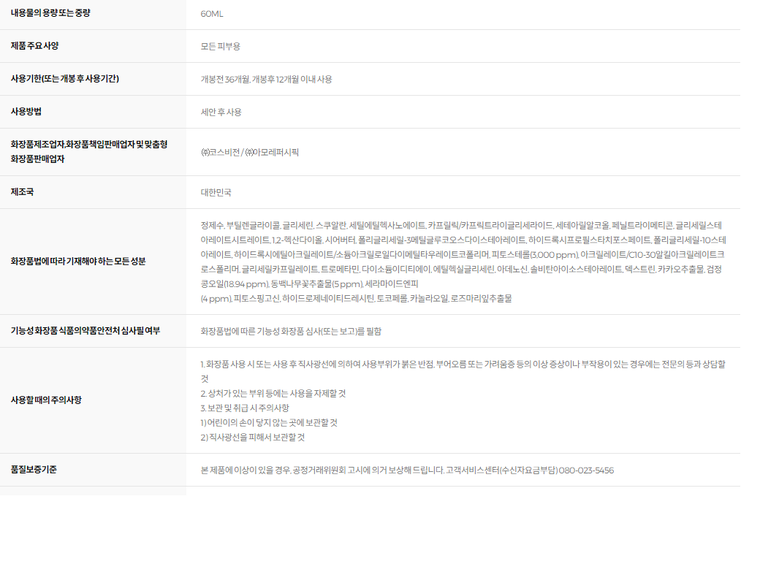779x583 pixels.
Task: Click the 내용물의 용량 또는 중량 row label
Action: coord(57,14)
